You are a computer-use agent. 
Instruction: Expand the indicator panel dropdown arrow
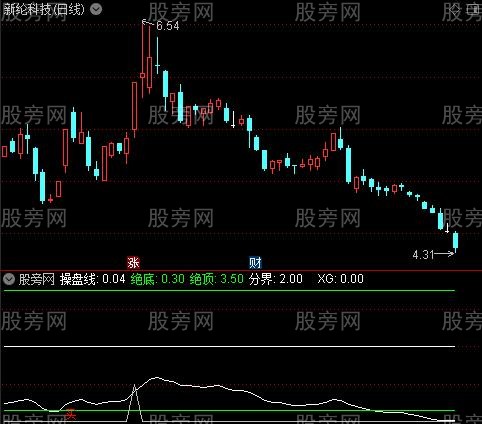coord(9,279)
